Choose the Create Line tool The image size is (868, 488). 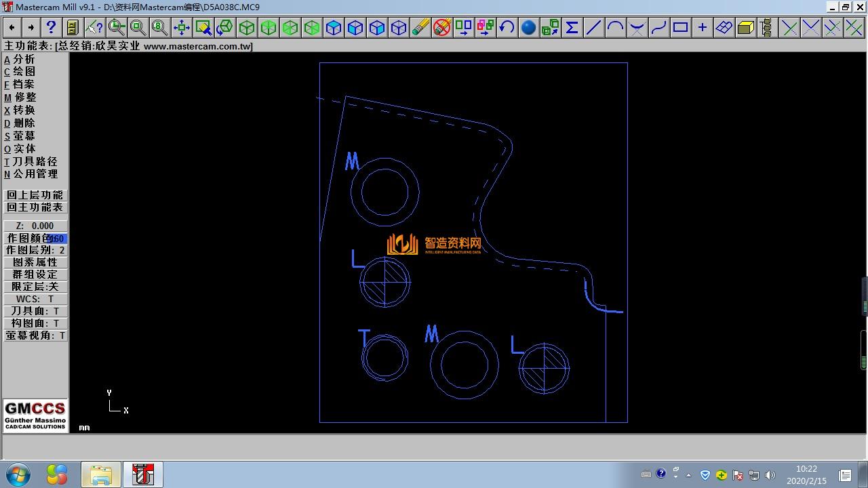pyautogui.click(x=593, y=27)
